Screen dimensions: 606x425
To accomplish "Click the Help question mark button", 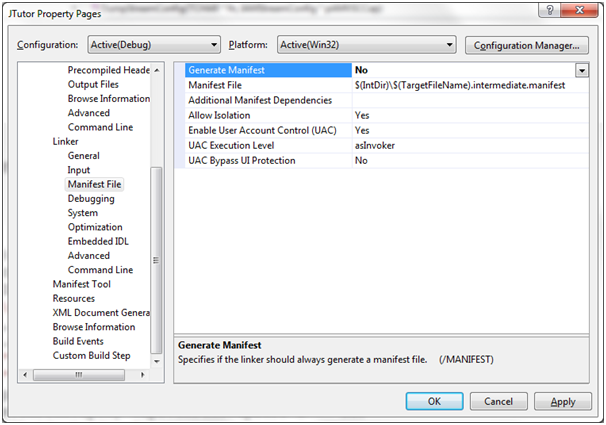I will click(x=550, y=10).
